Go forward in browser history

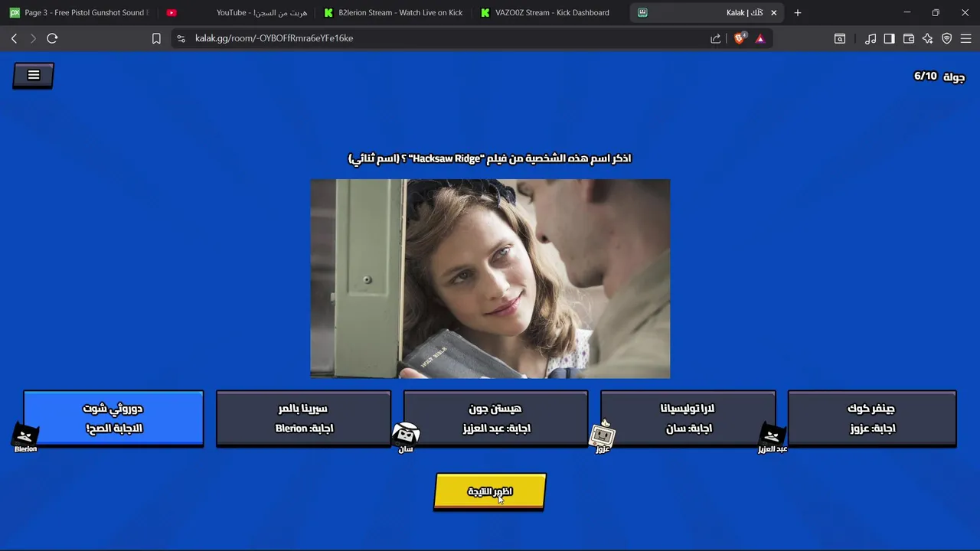[33, 38]
